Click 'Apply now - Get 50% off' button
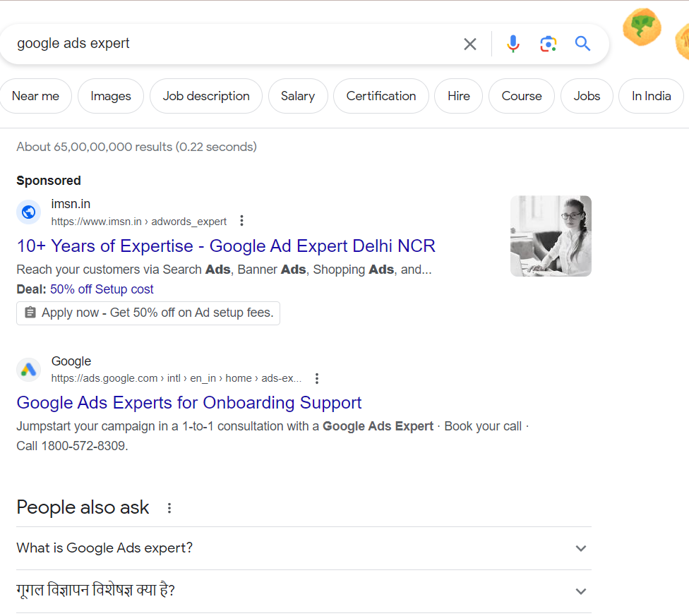Viewport: 689px width, 616px height. click(148, 313)
